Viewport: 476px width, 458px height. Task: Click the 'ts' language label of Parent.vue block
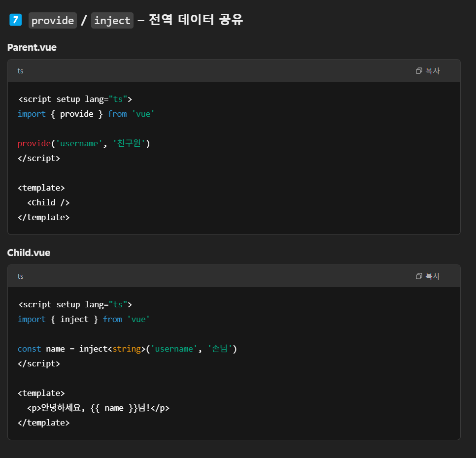tap(20, 71)
